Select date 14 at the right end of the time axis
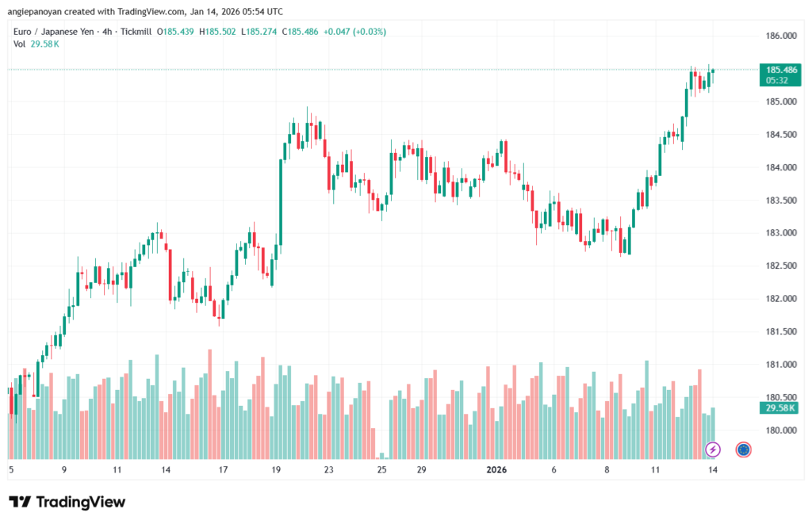 pyautogui.click(x=712, y=469)
